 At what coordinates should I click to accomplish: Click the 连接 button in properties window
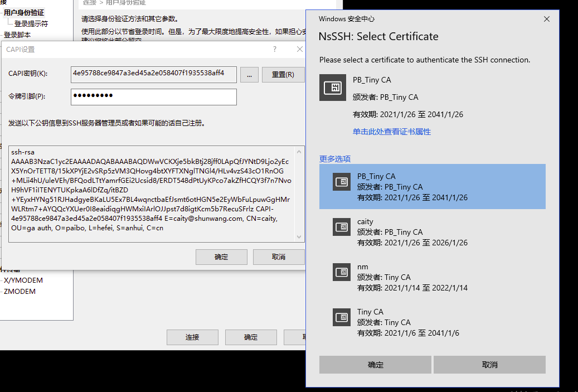point(192,337)
